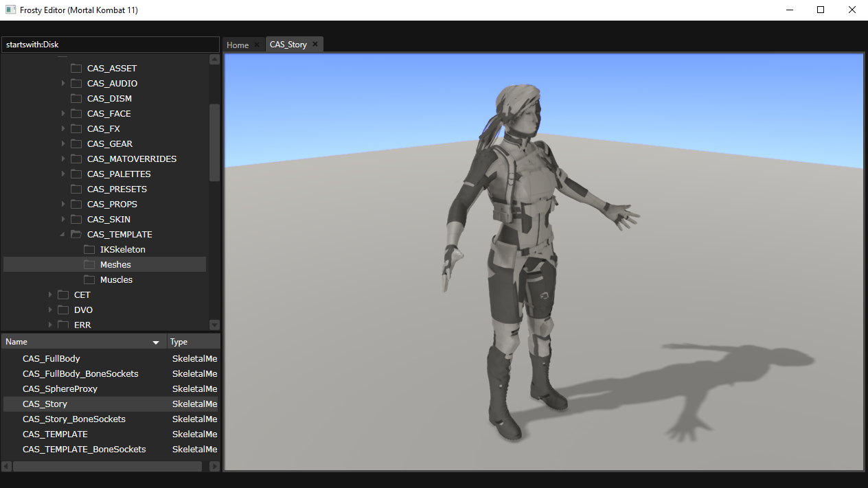The height and width of the screenshot is (488, 868).
Task: Click the asset list scroll-right arrow
Action: coord(214,467)
